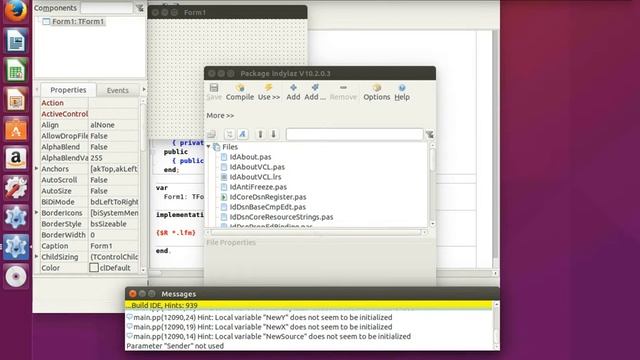
Task: Select the Build IDE, Hints: 939 message line
Action: click(x=309, y=305)
